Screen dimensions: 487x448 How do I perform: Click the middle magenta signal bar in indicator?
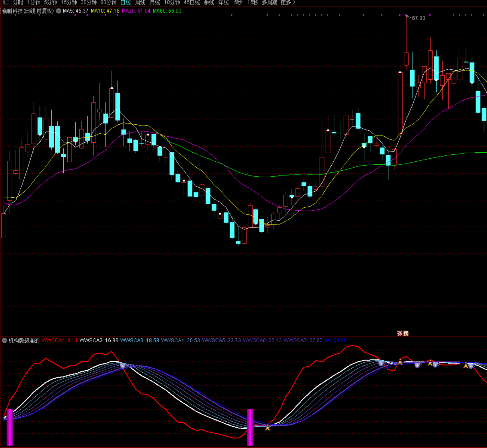click(x=250, y=427)
